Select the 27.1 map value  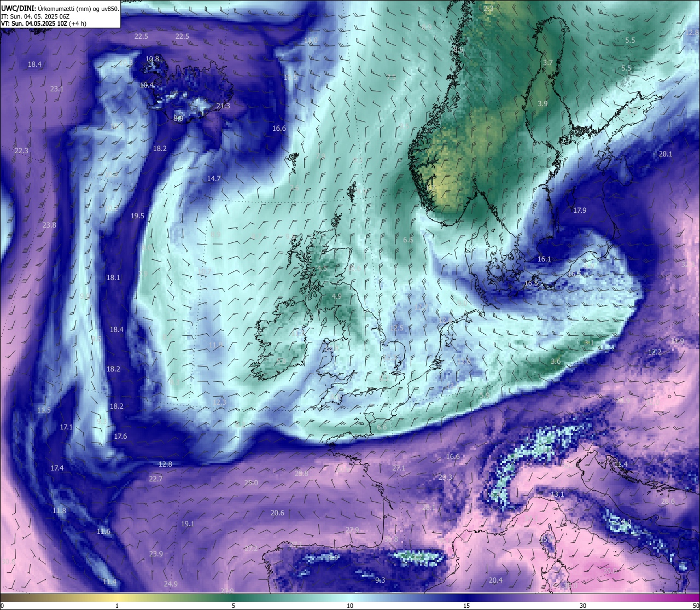coord(399,468)
